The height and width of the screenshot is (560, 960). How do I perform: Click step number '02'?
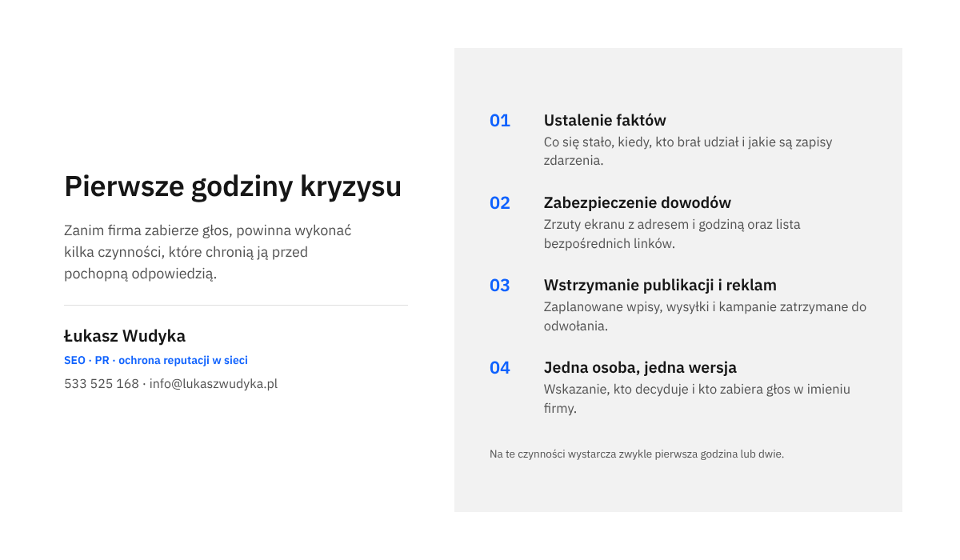(x=500, y=203)
